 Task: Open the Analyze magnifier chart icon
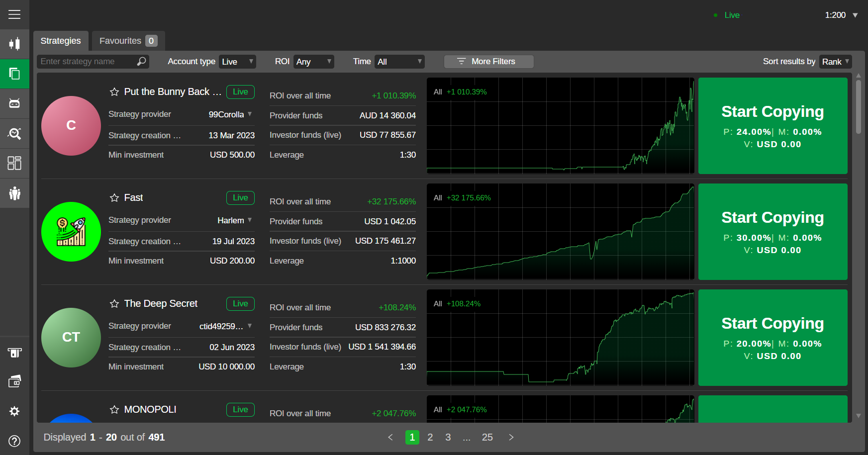pos(14,133)
